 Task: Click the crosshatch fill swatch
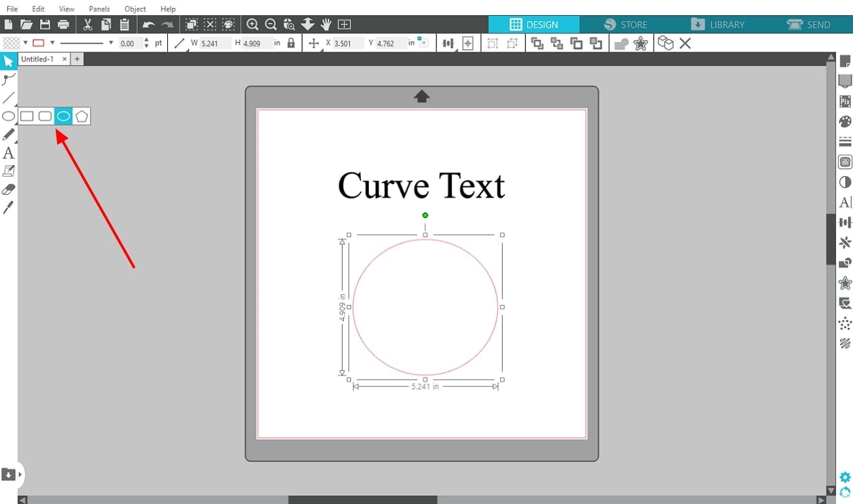(10, 43)
